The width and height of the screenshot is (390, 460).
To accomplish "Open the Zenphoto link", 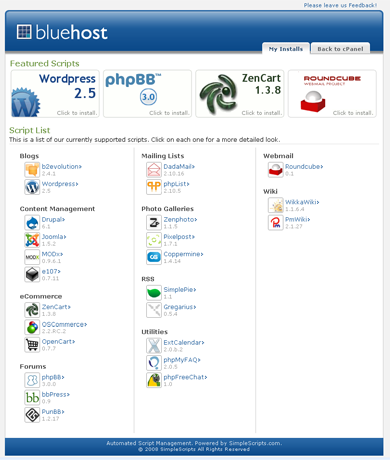I will tap(180, 219).
